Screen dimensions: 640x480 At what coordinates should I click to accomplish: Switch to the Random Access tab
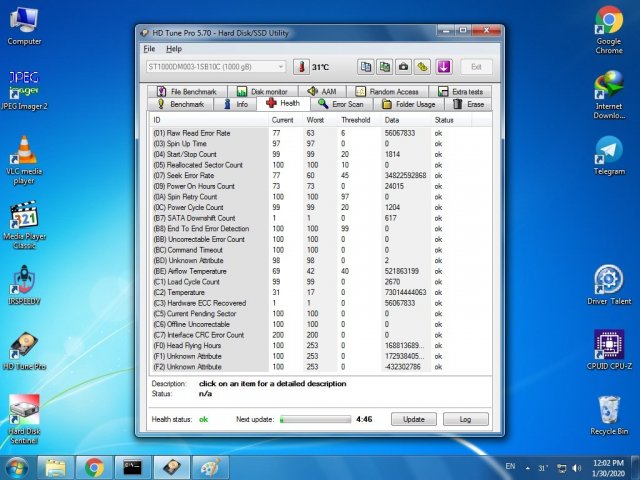coord(393,91)
